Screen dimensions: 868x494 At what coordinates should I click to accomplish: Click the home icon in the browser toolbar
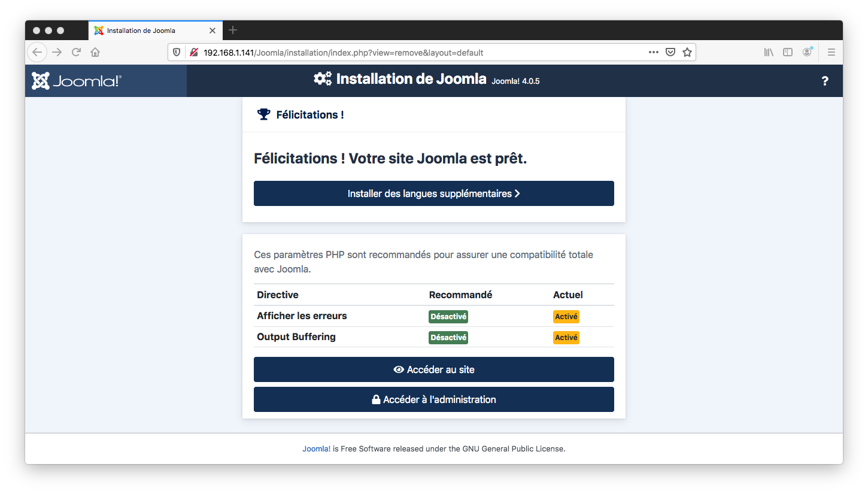click(x=95, y=52)
